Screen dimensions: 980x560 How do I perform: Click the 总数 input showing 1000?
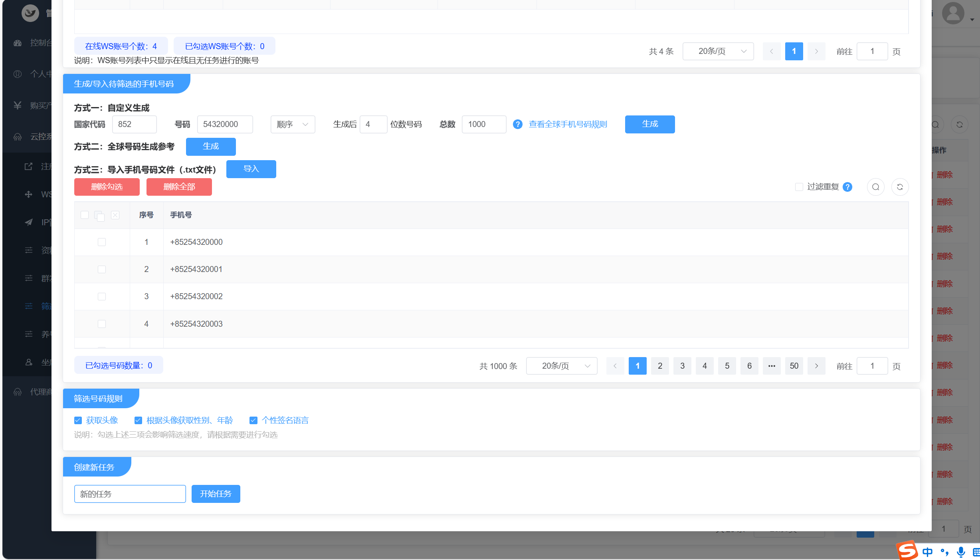pyautogui.click(x=484, y=124)
